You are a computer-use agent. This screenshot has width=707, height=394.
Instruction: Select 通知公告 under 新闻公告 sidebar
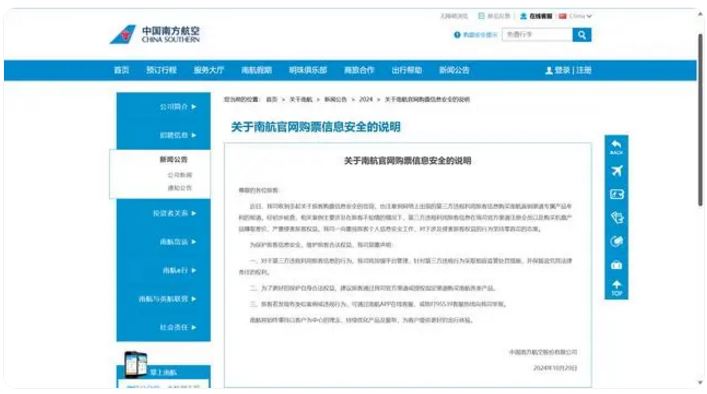pos(179,188)
